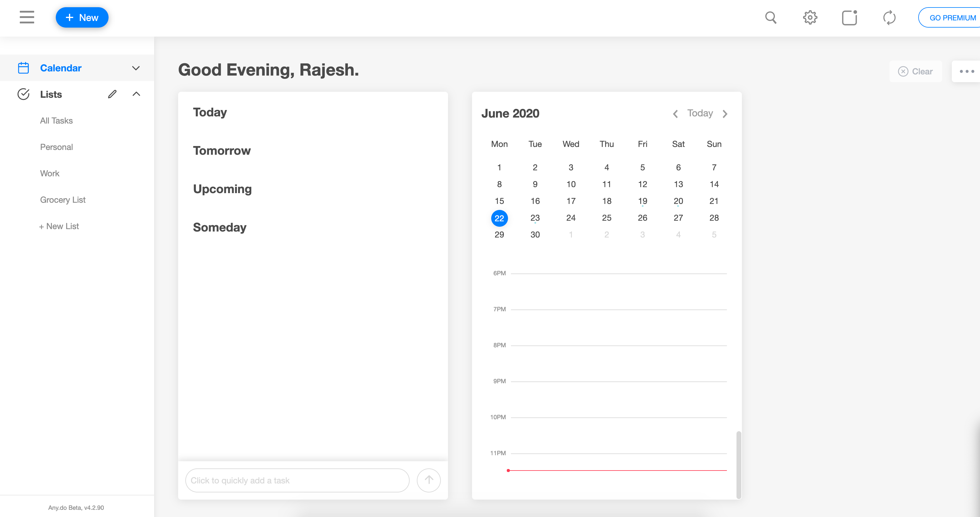The width and height of the screenshot is (980, 517).
Task: Click the Clear button
Action: pyautogui.click(x=915, y=71)
